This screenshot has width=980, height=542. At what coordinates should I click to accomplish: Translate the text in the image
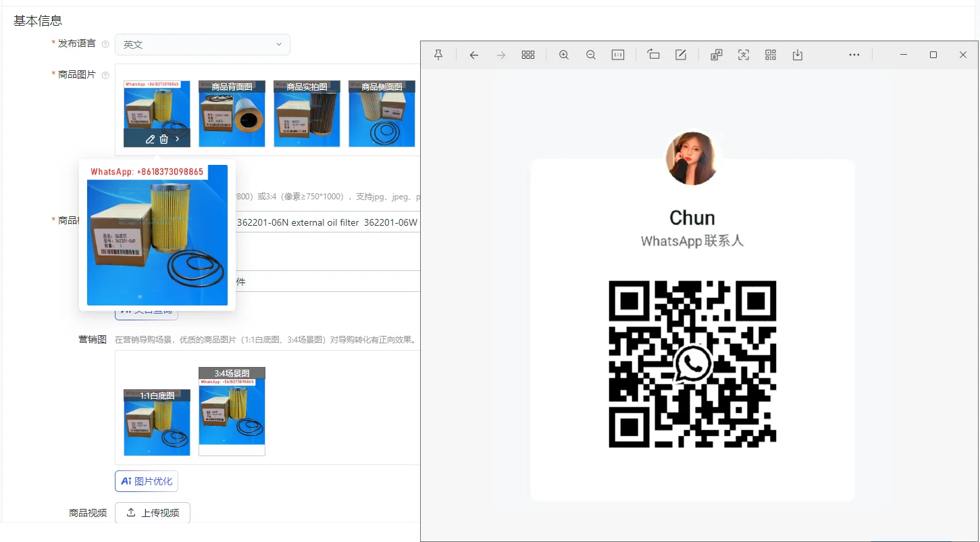[x=717, y=55]
